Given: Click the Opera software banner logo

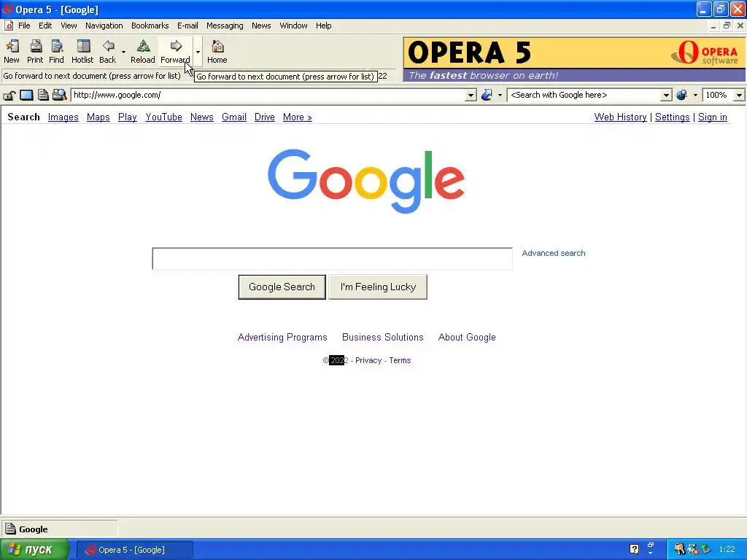Looking at the screenshot, I should tap(705, 52).
